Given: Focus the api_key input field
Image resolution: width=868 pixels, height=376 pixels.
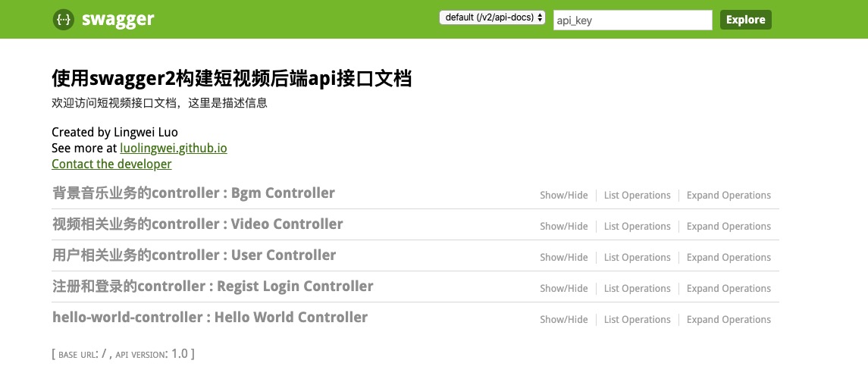Looking at the screenshot, I should 633,20.
